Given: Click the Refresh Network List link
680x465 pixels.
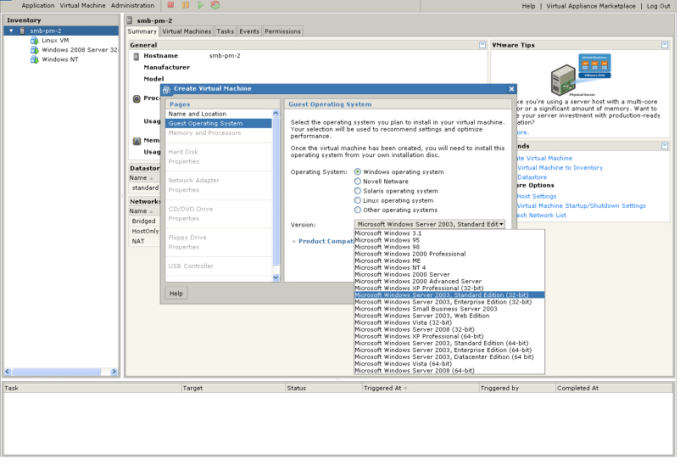Looking at the screenshot, I should 541,216.
